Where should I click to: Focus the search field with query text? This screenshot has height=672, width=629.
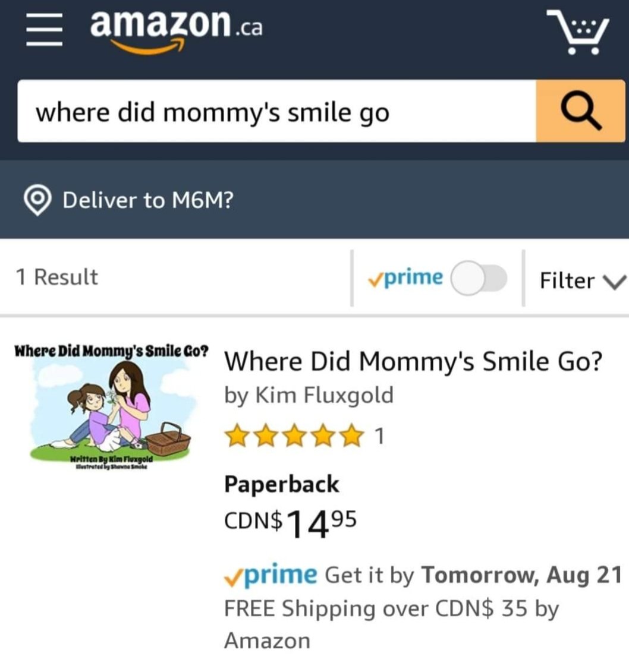point(276,111)
